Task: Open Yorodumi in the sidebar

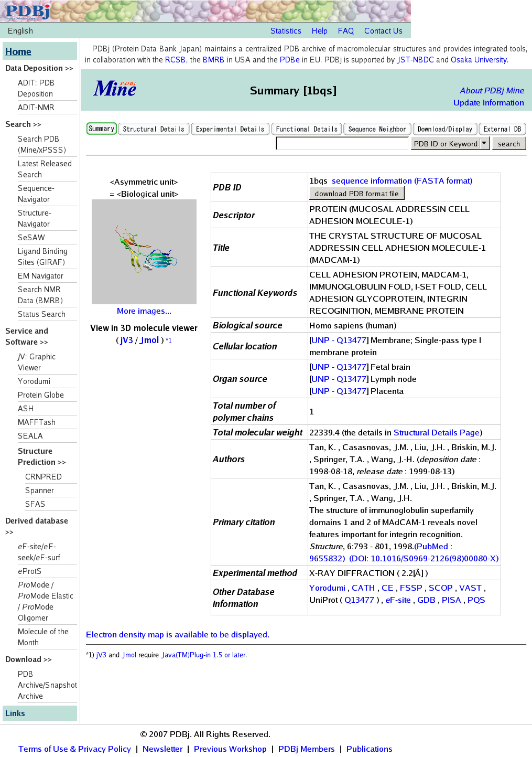Action: pyautogui.click(x=34, y=381)
